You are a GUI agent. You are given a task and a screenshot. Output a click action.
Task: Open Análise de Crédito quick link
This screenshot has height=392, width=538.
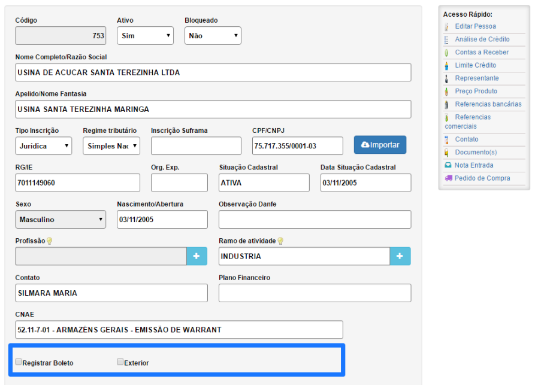click(482, 39)
